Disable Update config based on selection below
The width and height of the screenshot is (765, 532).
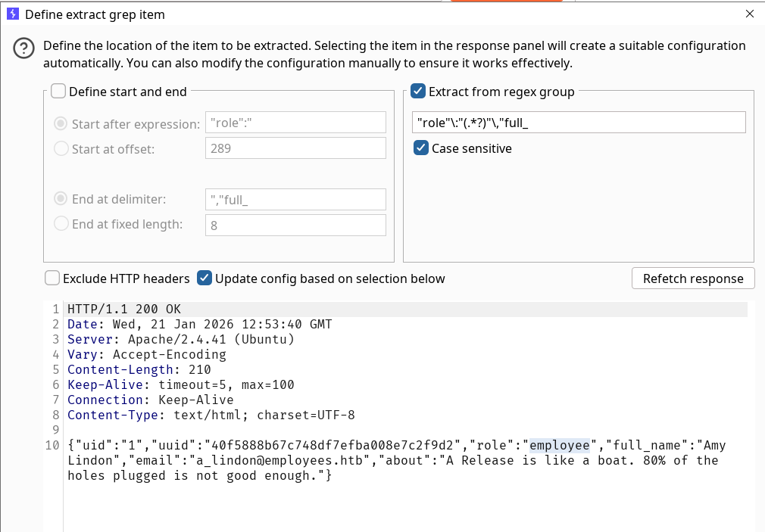[x=205, y=278]
